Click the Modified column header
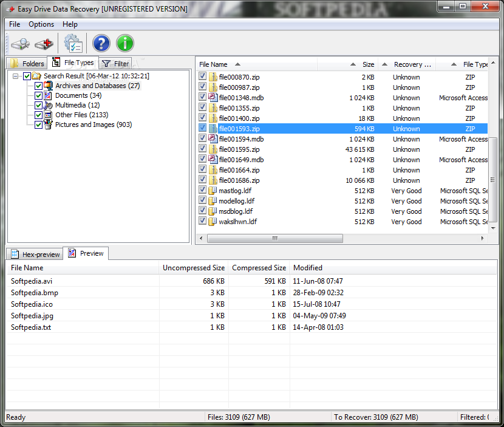The height and width of the screenshot is (427, 504). pos(393,268)
